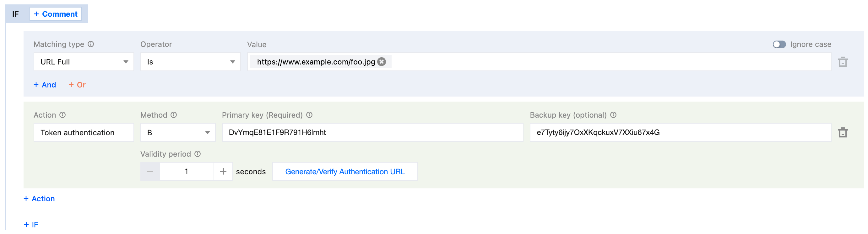Decrease validity period with minus button
The width and height of the screenshot is (868, 234).
click(150, 171)
